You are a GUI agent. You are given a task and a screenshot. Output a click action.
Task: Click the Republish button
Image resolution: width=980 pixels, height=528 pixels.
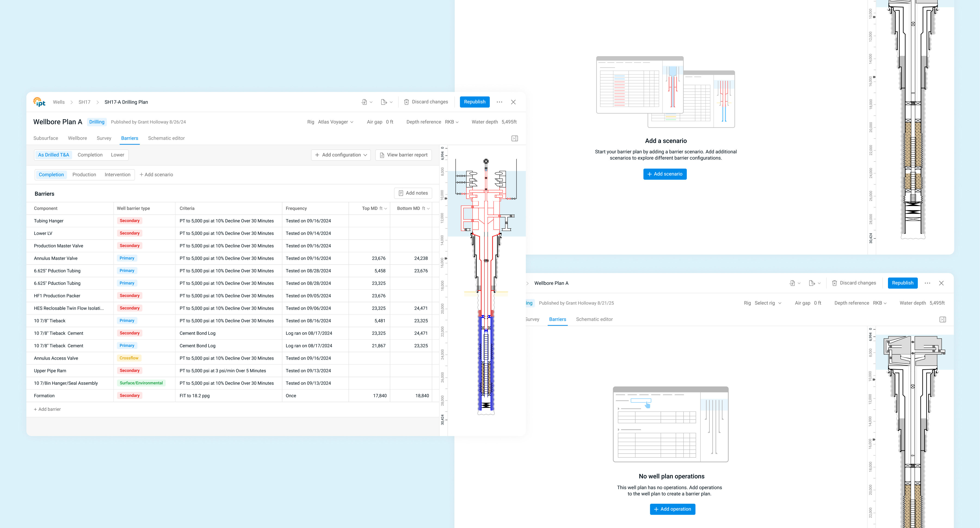(475, 102)
